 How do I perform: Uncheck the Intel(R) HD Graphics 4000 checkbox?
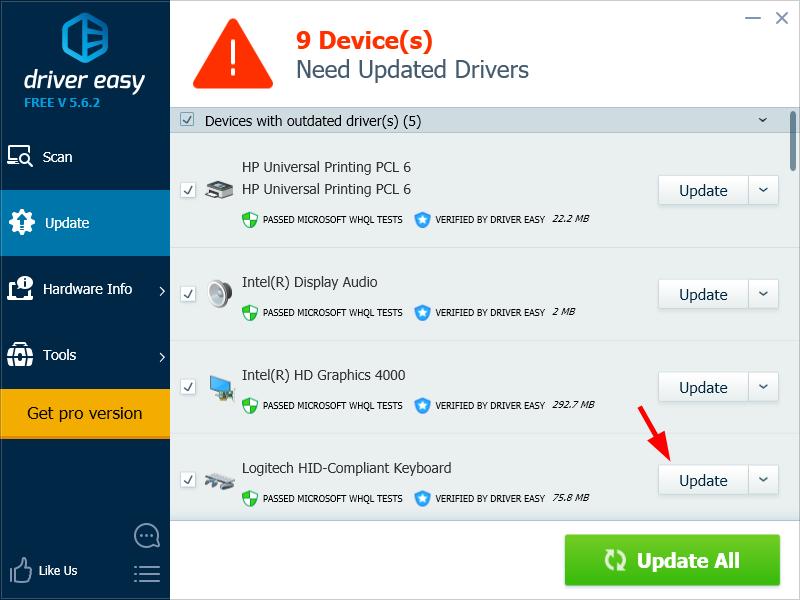click(188, 387)
